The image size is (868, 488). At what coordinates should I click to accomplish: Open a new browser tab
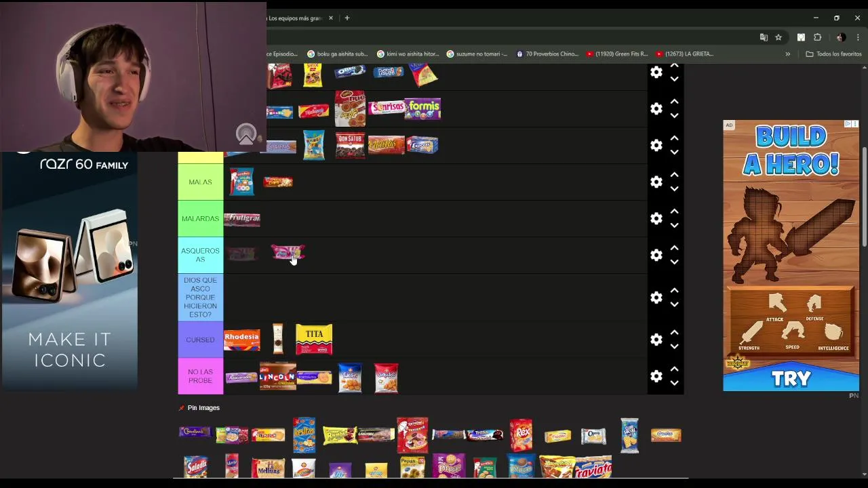[347, 18]
